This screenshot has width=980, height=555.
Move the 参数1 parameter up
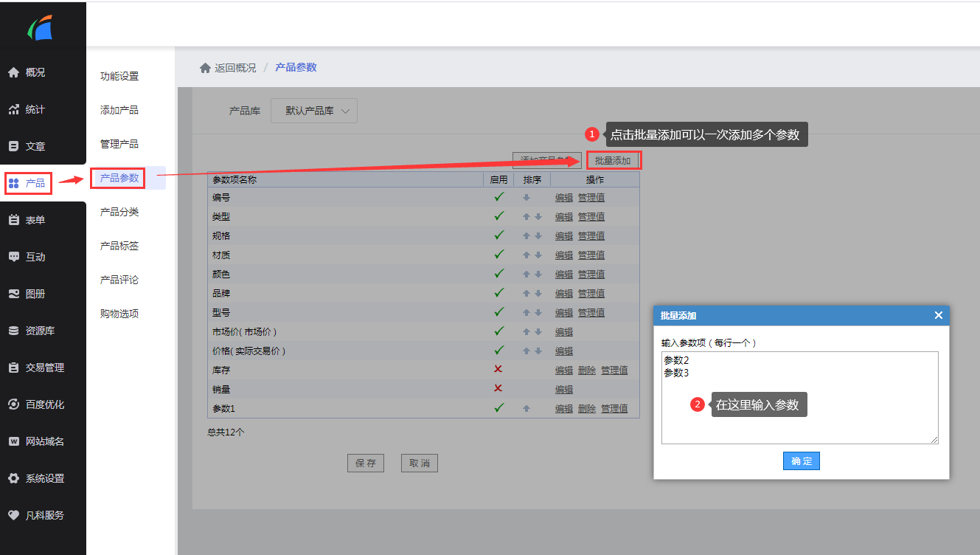coord(527,409)
